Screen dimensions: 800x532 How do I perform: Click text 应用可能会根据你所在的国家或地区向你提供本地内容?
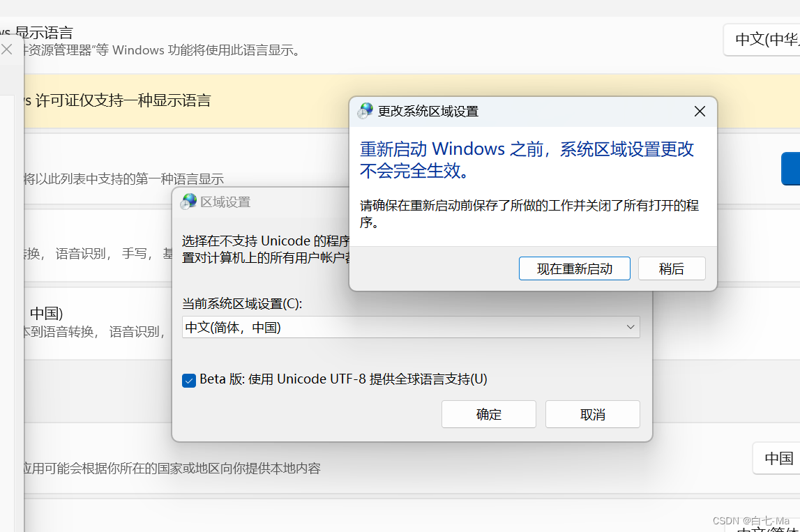pyautogui.click(x=172, y=469)
